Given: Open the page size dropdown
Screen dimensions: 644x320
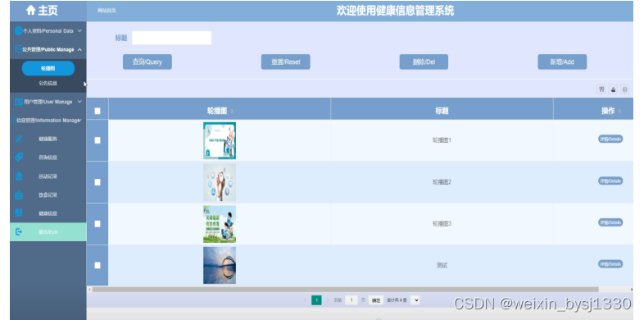Looking at the screenshot, I should click(415, 300).
